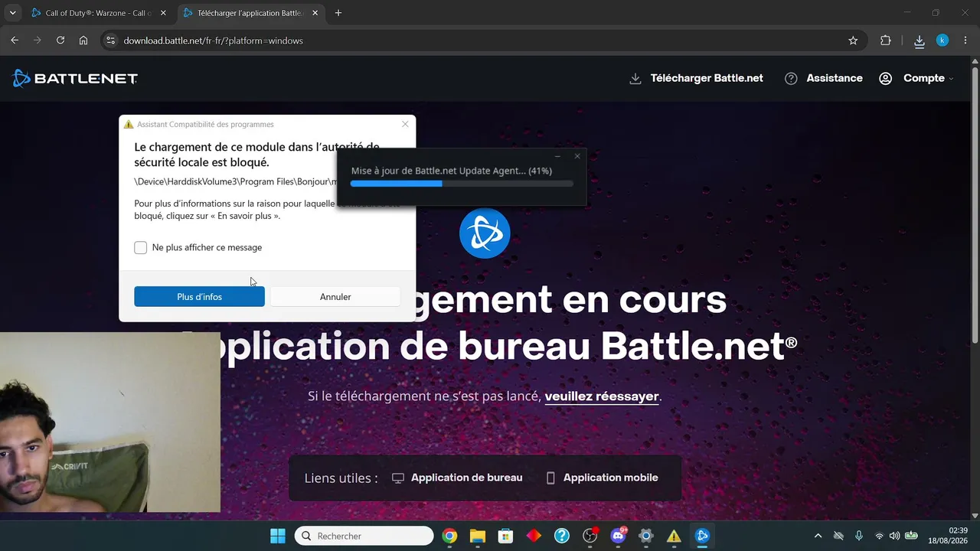Launch Microsoft Store from the taskbar
The height and width of the screenshot is (551, 980).
[x=505, y=536]
